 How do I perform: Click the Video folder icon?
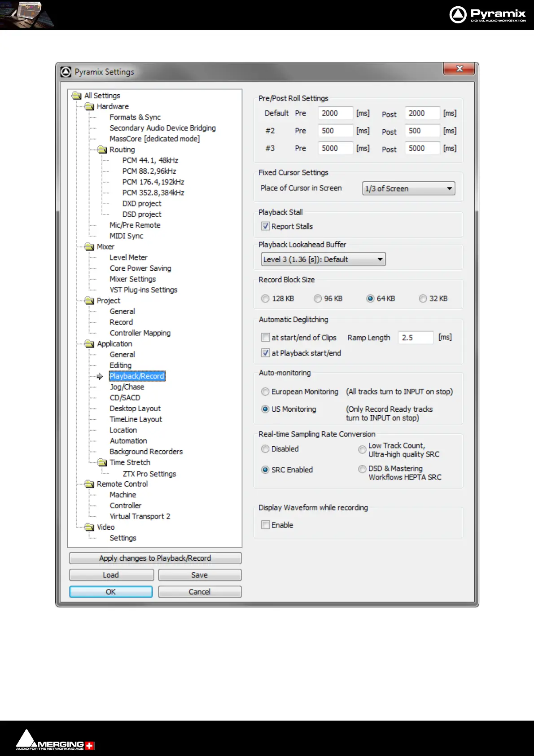[89, 527]
